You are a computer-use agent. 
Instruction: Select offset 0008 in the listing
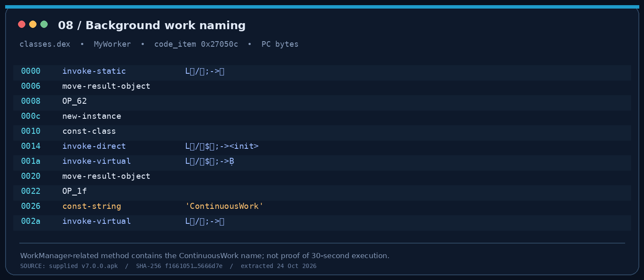31,101
